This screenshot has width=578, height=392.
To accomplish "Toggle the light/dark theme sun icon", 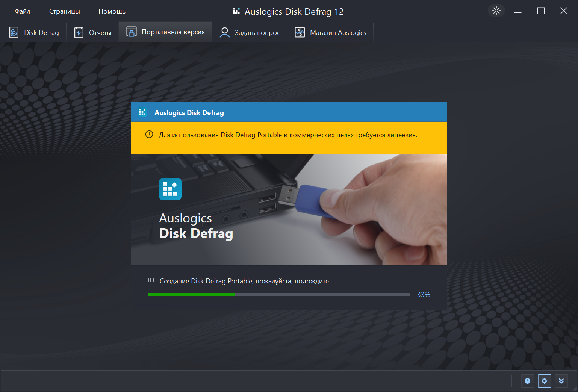I will (x=496, y=11).
